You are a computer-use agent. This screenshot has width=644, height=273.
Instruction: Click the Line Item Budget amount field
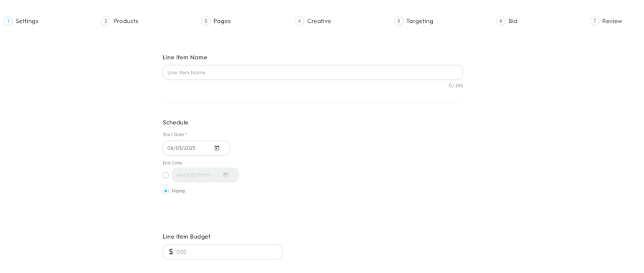click(223, 252)
